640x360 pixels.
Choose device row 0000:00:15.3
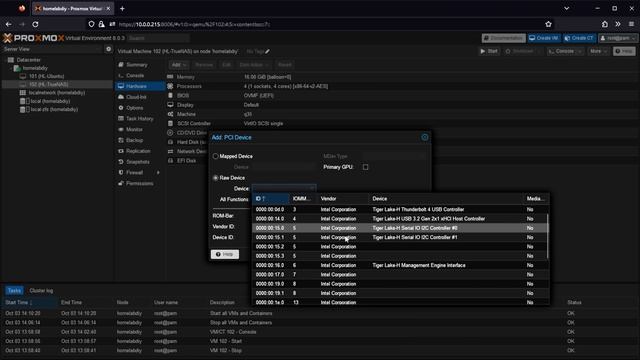400,256
